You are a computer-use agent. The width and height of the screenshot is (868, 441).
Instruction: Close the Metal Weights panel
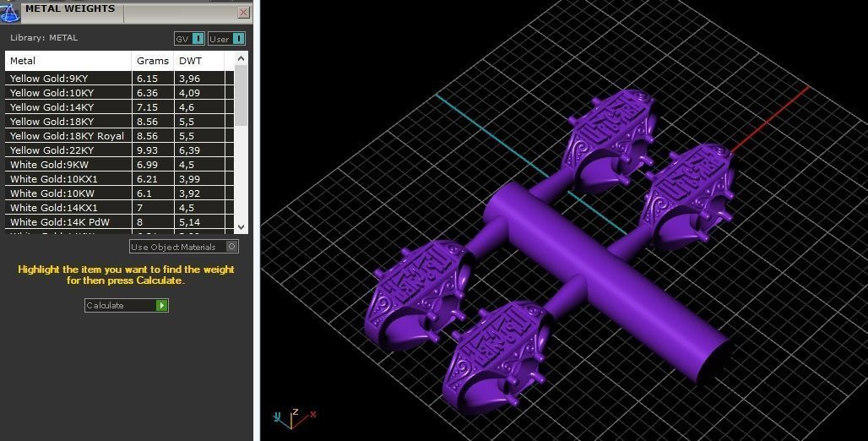(243, 12)
